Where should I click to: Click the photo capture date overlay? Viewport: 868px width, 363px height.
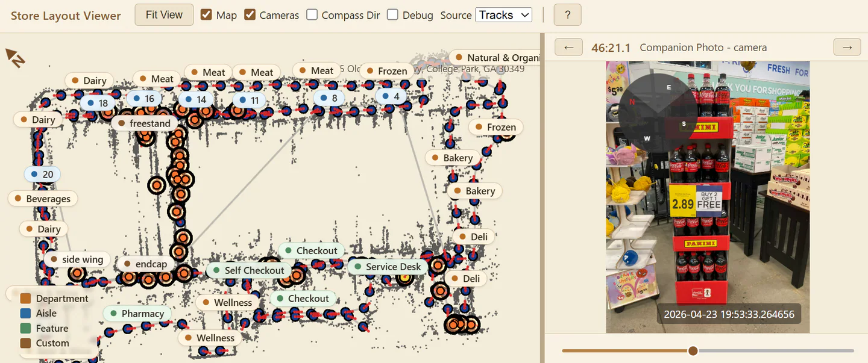(729, 314)
